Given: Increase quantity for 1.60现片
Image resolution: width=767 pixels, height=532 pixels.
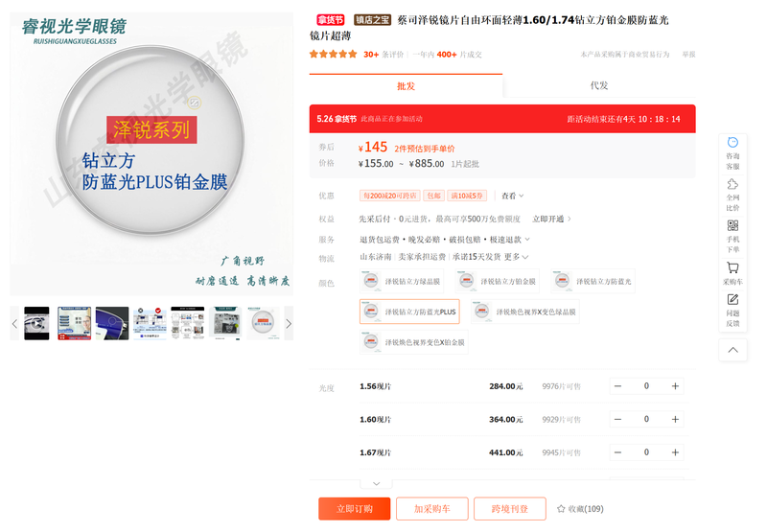Looking at the screenshot, I should point(675,419).
